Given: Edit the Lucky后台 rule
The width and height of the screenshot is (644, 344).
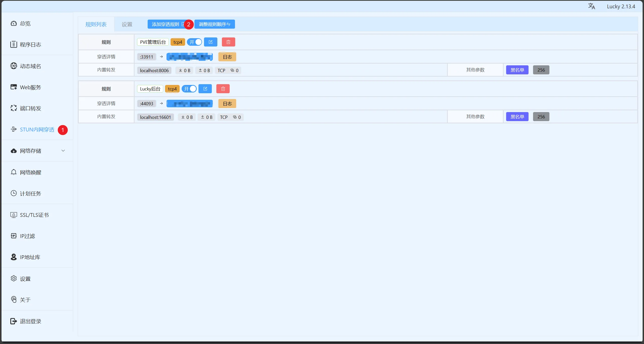Looking at the screenshot, I should 205,89.
